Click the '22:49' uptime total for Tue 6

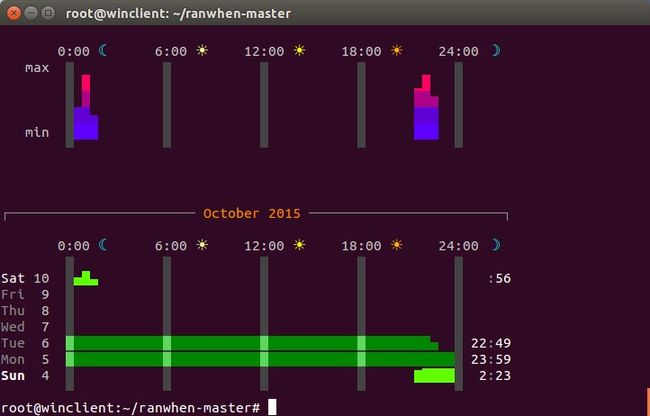pyautogui.click(x=491, y=343)
